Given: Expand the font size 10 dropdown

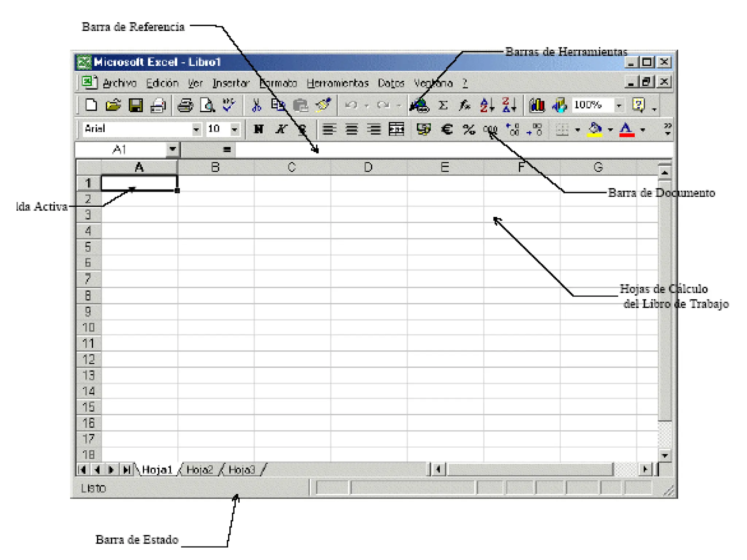Looking at the screenshot, I should point(235,129).
